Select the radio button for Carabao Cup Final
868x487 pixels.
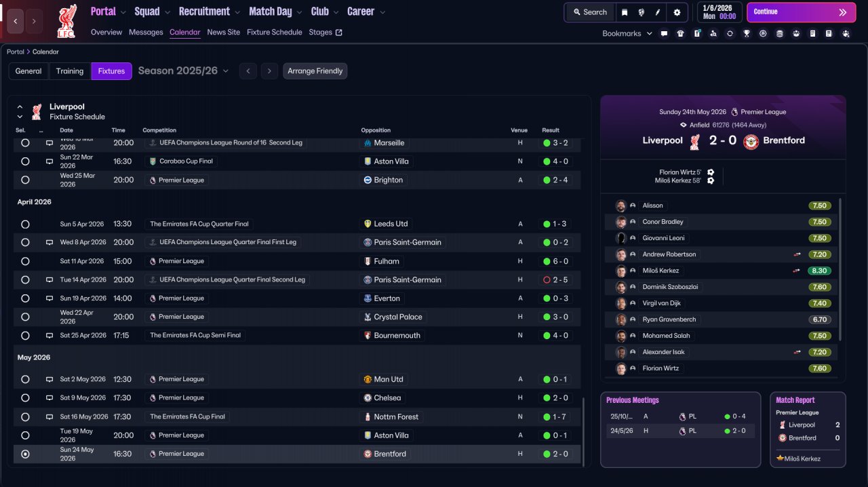tap(25, 161)
